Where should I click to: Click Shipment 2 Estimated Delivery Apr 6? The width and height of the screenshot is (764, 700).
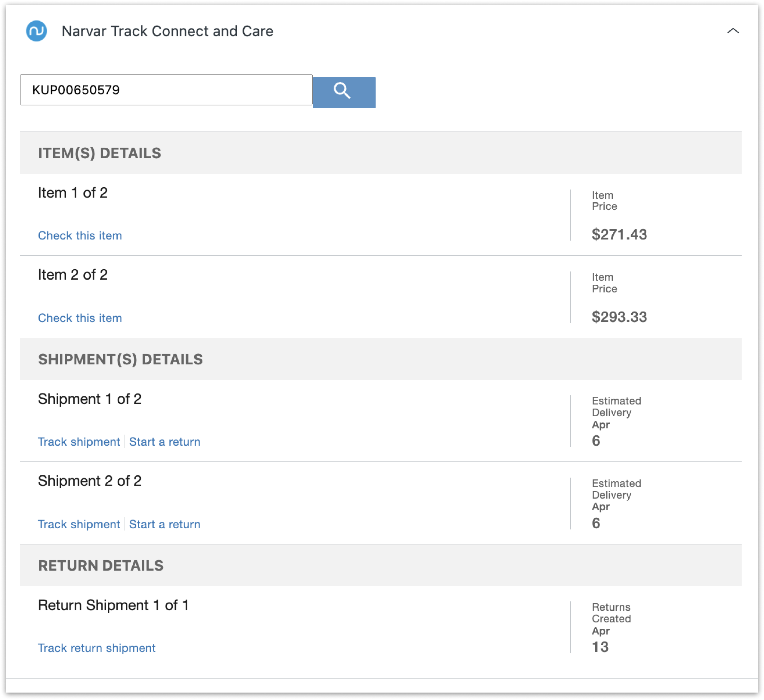617,504
